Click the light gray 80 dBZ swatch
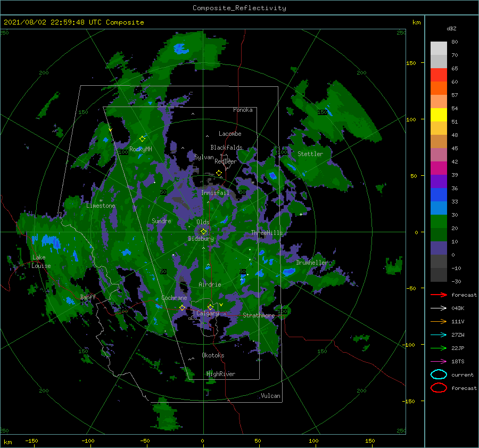Screen dimensions: 479x448 point(439,48)
